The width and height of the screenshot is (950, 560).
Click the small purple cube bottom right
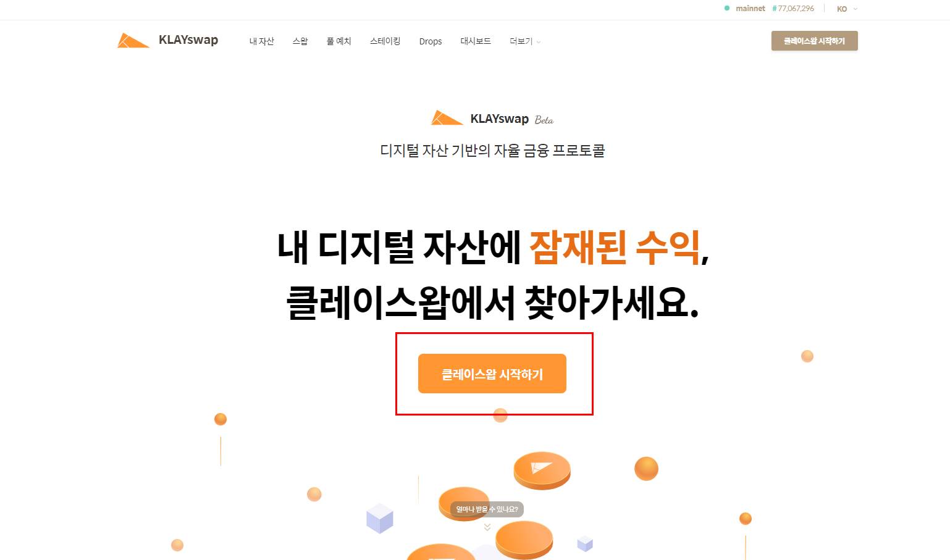click(585, 543)
